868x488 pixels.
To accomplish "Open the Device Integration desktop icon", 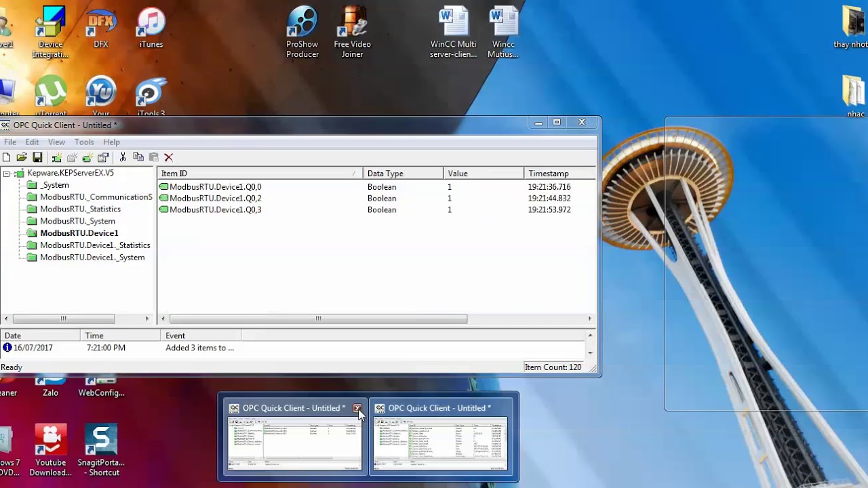I will coord(51,32).
